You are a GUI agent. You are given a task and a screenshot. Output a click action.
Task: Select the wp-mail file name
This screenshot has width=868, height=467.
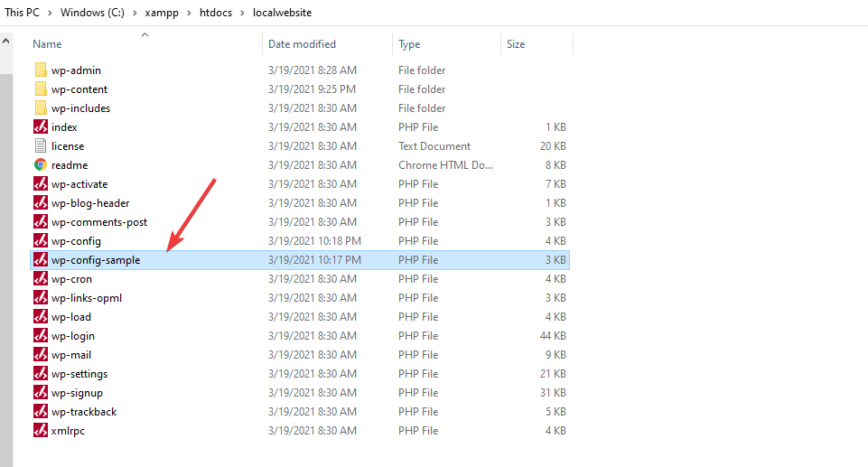pyautogui.click(x=70, y=355)
